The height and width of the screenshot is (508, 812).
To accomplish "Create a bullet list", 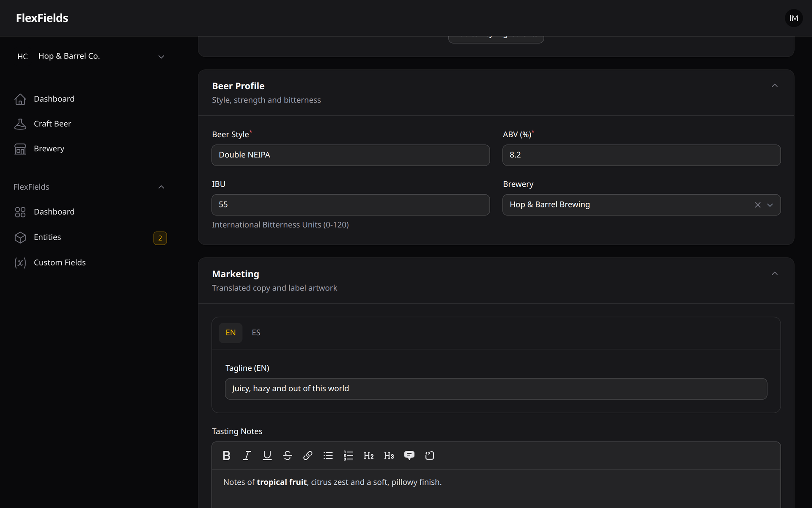I will (328, 456).
